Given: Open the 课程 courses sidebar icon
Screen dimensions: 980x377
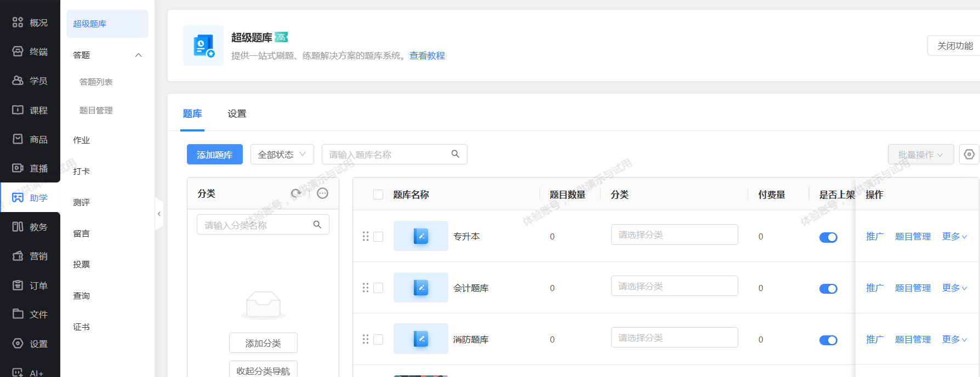Looking at the screenshot, I should 18,110.
